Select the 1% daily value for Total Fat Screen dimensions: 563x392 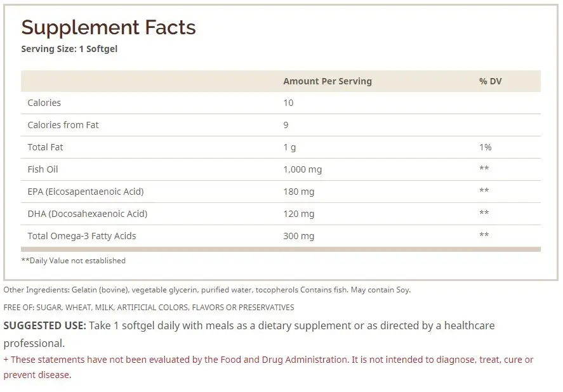tap(486, 147)
